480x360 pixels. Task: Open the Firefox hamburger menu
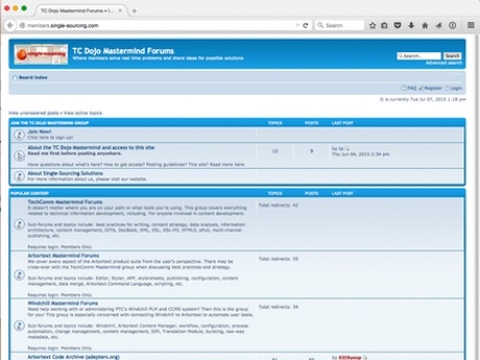[x=471, y=25]
